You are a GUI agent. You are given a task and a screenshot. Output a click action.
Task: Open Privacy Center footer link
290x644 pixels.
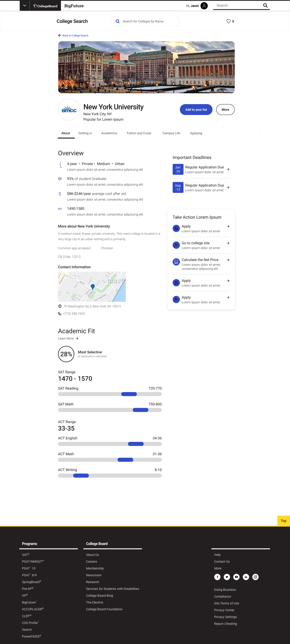click(x=224, y=610)
